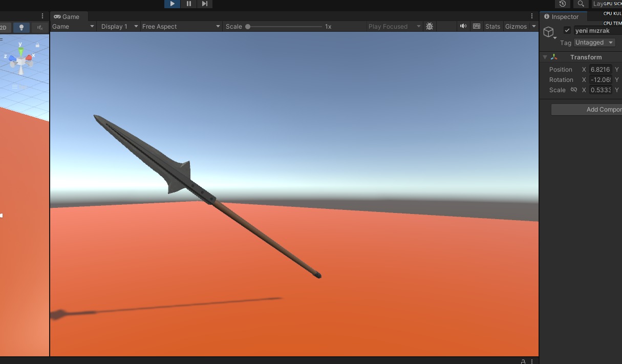Click the Frame Debugger bug icon
622x364 pixels.
(430, 26)
